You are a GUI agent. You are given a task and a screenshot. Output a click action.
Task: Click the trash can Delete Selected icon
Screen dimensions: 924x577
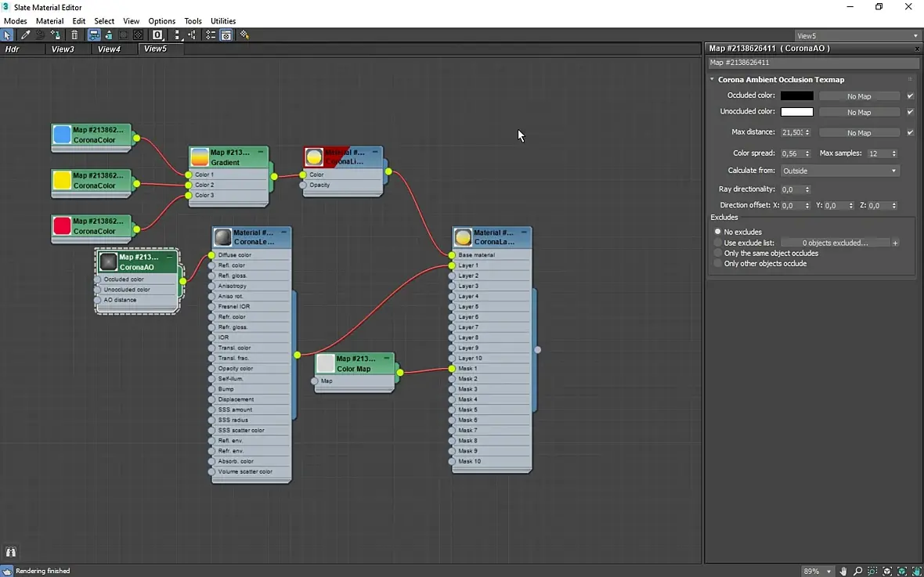click(74, 35)
